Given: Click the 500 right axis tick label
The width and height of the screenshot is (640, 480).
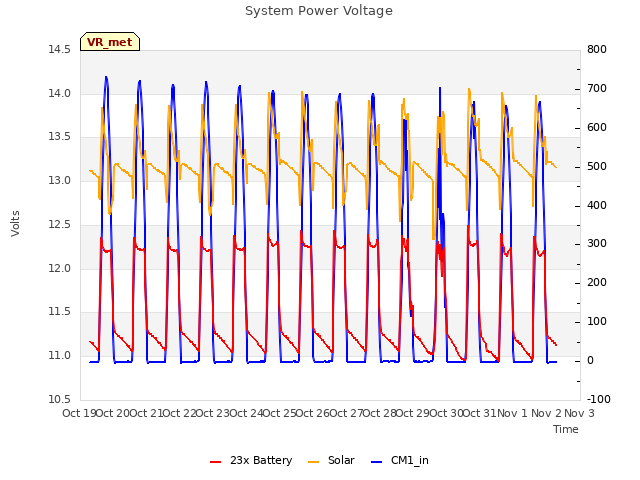Looking at the screenshot, I should click(x=597, y=167).
